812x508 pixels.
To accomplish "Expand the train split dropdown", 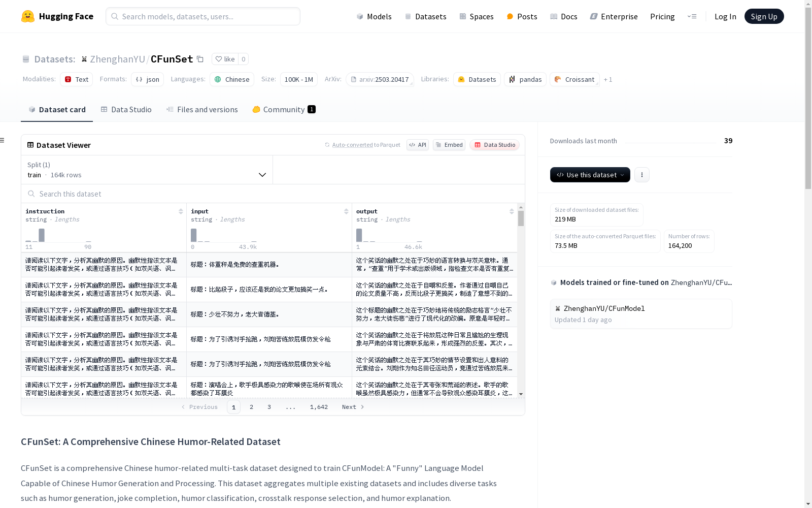I will tap(147, 170).
